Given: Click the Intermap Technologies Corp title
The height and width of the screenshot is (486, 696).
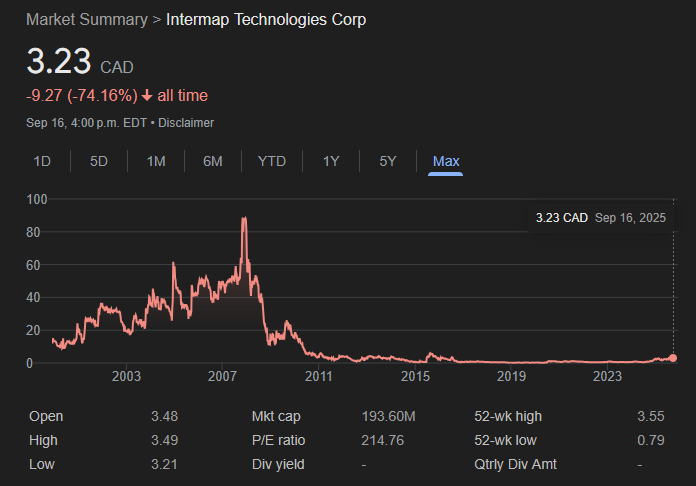Looking at the screenshot, I should (266, 20).
